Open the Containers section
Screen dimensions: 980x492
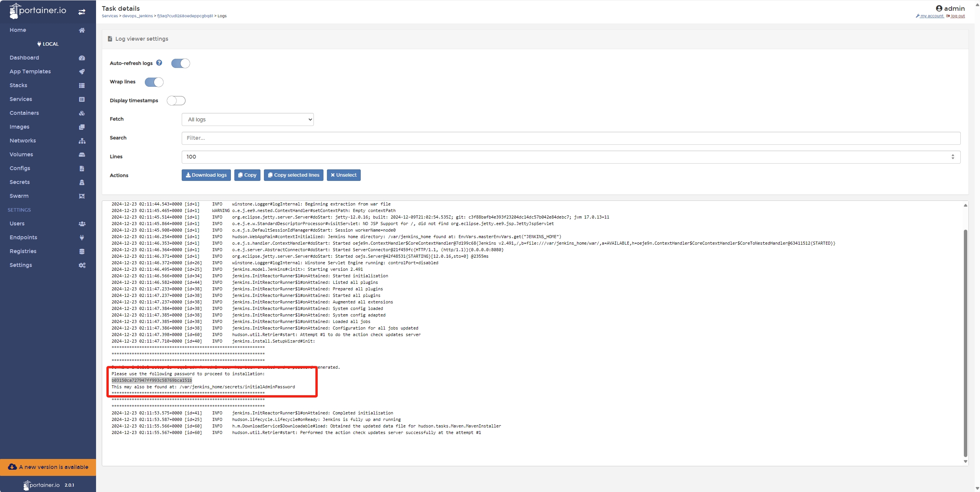[24, 113]
